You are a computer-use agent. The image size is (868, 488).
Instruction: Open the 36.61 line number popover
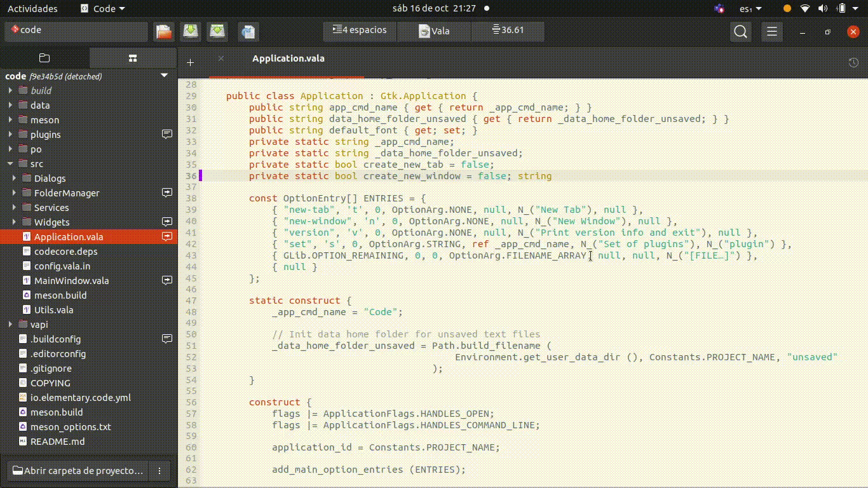coord(508,30)
